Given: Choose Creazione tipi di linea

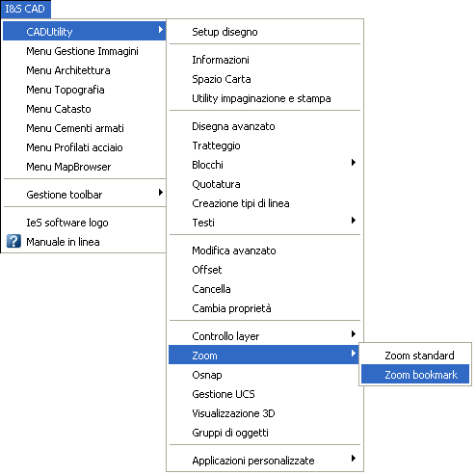Looking at the screenshot, I should (x=265, y=203).
